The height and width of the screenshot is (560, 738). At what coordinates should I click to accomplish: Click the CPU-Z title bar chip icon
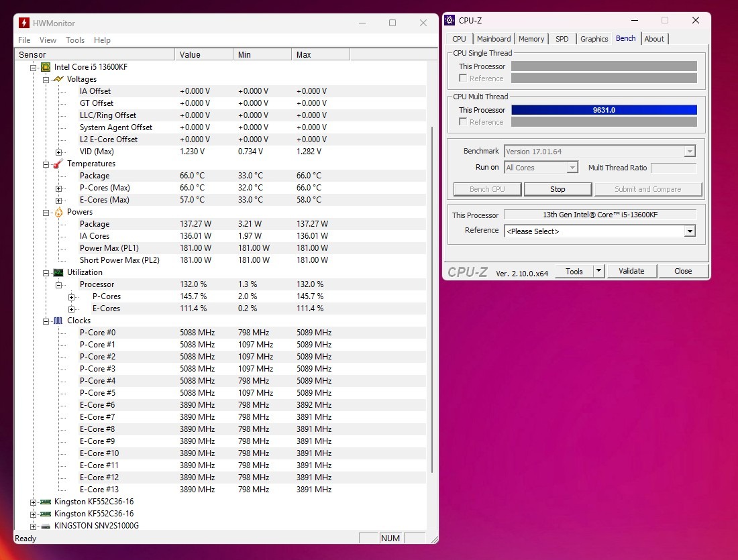click(450, 20)
